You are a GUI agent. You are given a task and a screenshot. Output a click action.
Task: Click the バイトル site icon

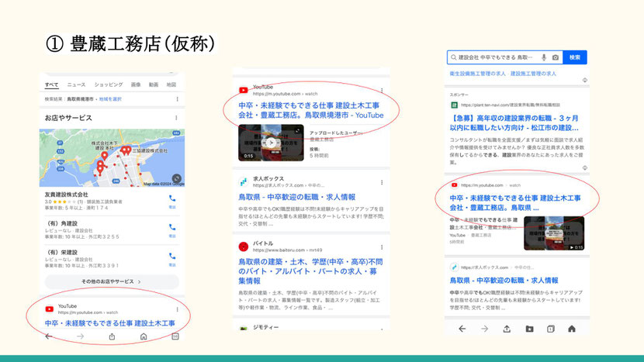click(x=244, y=247)
